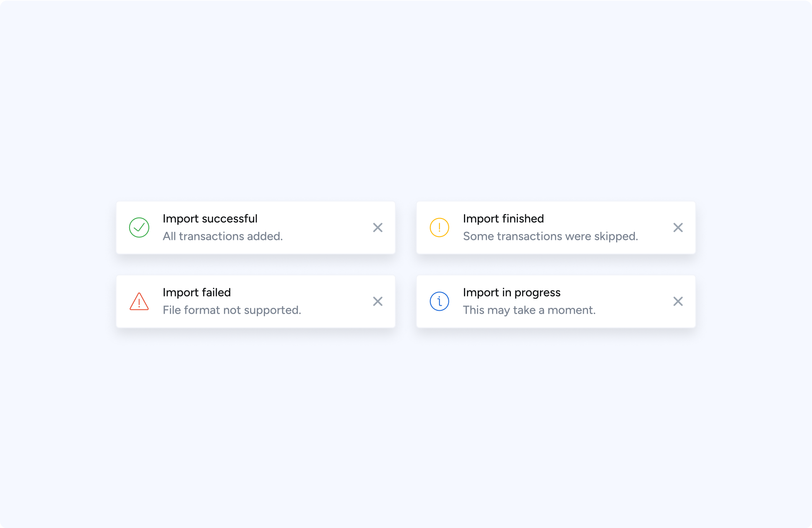Screen dimensions: 812x528
Task: Dismiss the Import successful notification
Action: point(378,228)
